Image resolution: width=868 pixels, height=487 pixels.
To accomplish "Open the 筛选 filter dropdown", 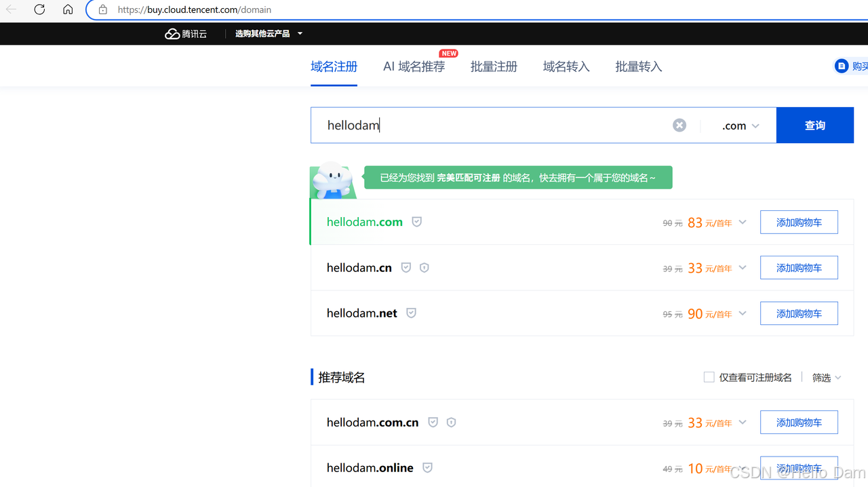I will [x=826, y=377].
